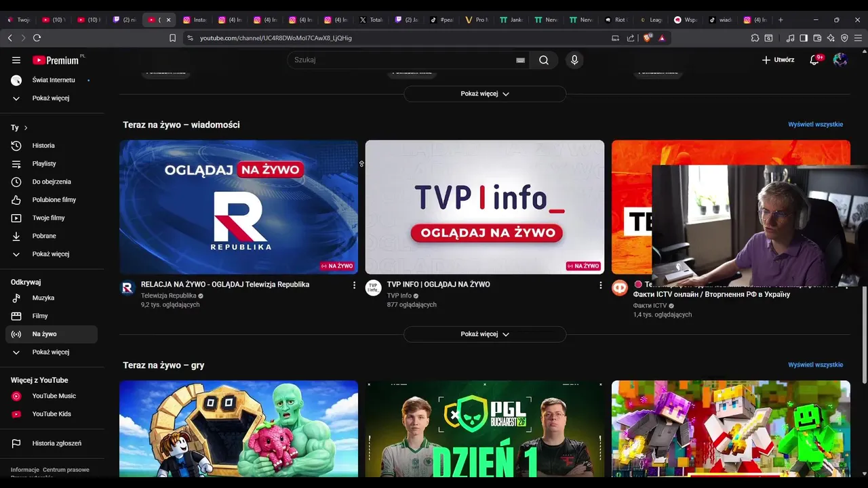Screen dimensions: 868x488
Task: Expand Pokaż więcej below Pobrane
Action: [52, 254]
